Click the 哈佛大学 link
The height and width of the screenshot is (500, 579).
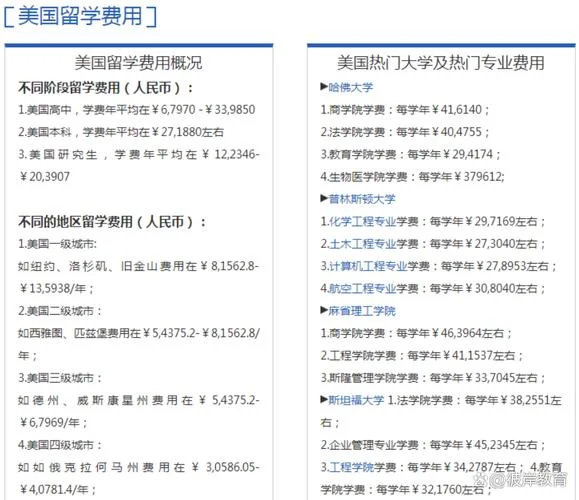pyautogui.click(x=350, y=88)
